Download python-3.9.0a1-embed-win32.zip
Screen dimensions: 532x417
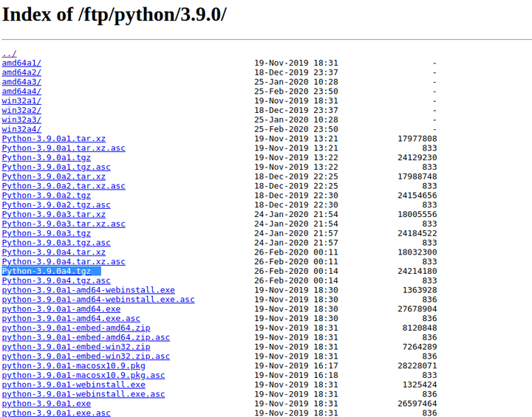tap(76, 347)
